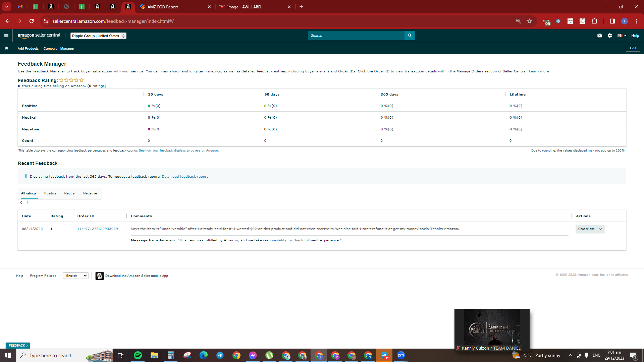Screen dimensions: 644x362
Task: Show hidden system tray icons
Action: tap(570, 355)
